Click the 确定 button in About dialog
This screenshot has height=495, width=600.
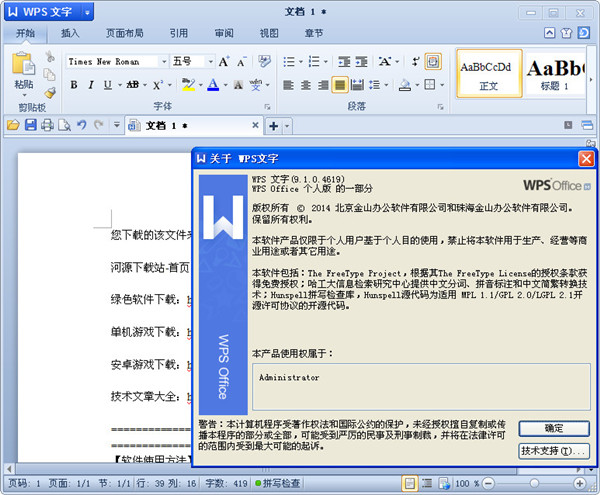click(x=553, y=428)
